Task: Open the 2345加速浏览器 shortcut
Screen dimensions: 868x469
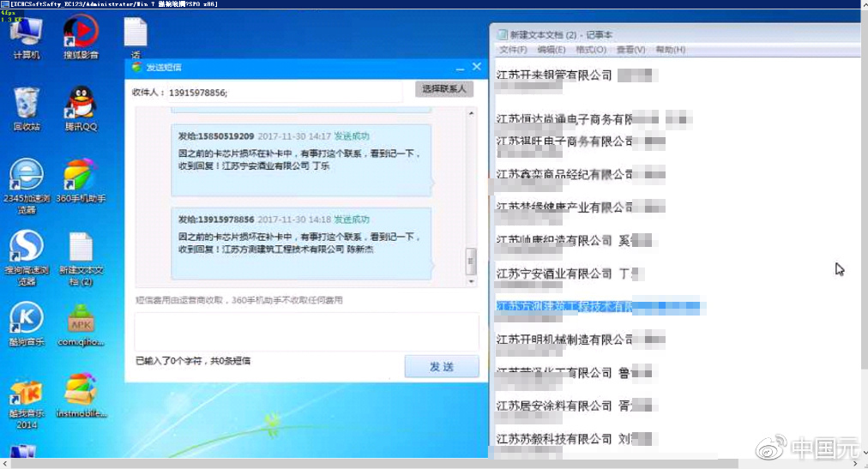Action: tap(26, 186)
